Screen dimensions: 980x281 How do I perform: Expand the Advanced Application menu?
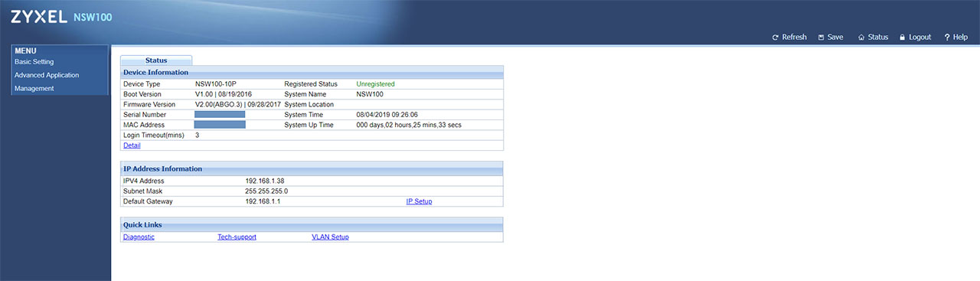47,75
